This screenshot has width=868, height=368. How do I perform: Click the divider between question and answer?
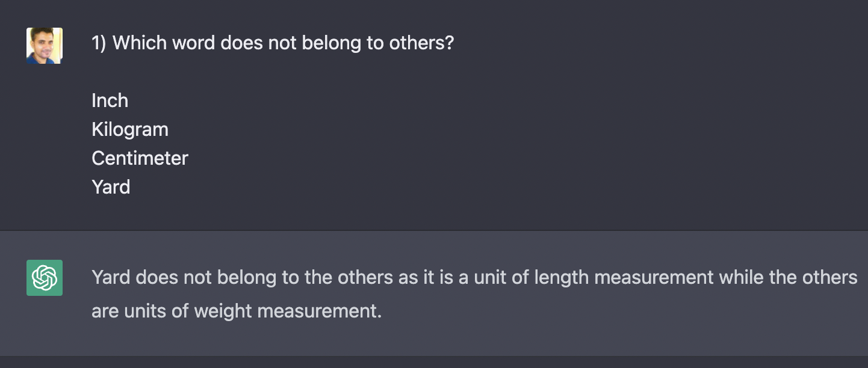(x=433, y=230)
